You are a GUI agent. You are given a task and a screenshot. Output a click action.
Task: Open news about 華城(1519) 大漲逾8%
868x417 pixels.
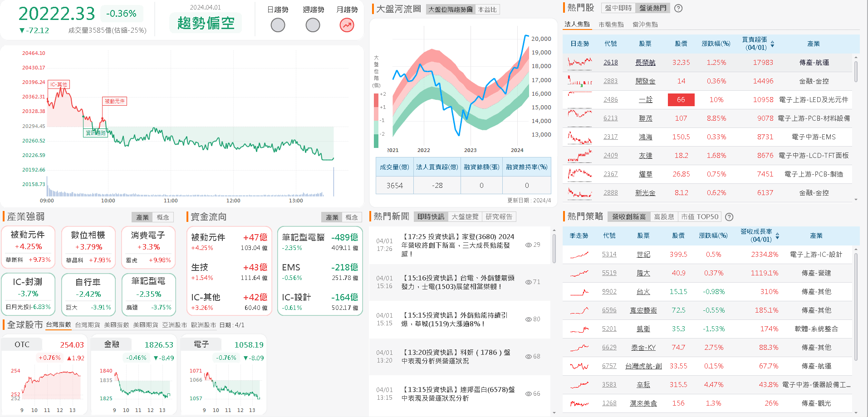pos(455,319)
